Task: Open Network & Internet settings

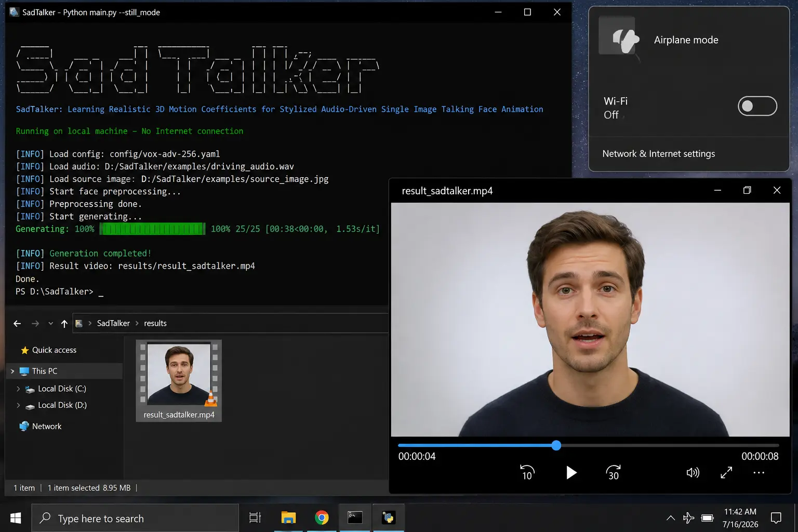Action: pos(658,154)
